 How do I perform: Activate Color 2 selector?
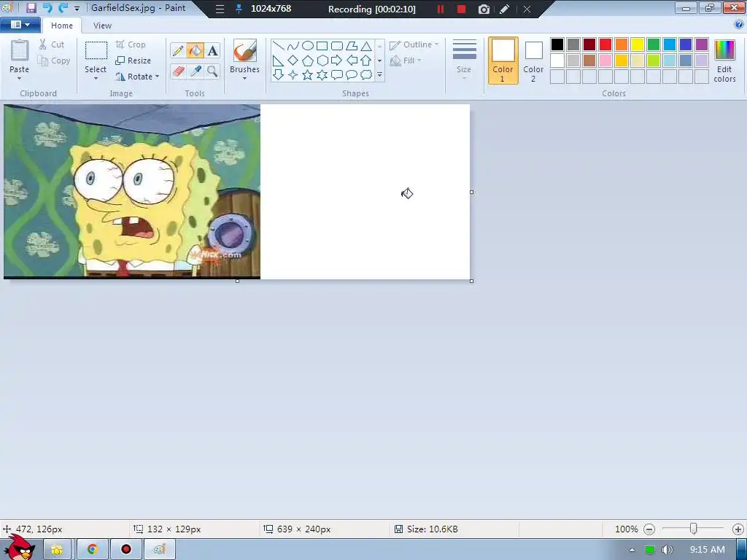tap(533, 61)
